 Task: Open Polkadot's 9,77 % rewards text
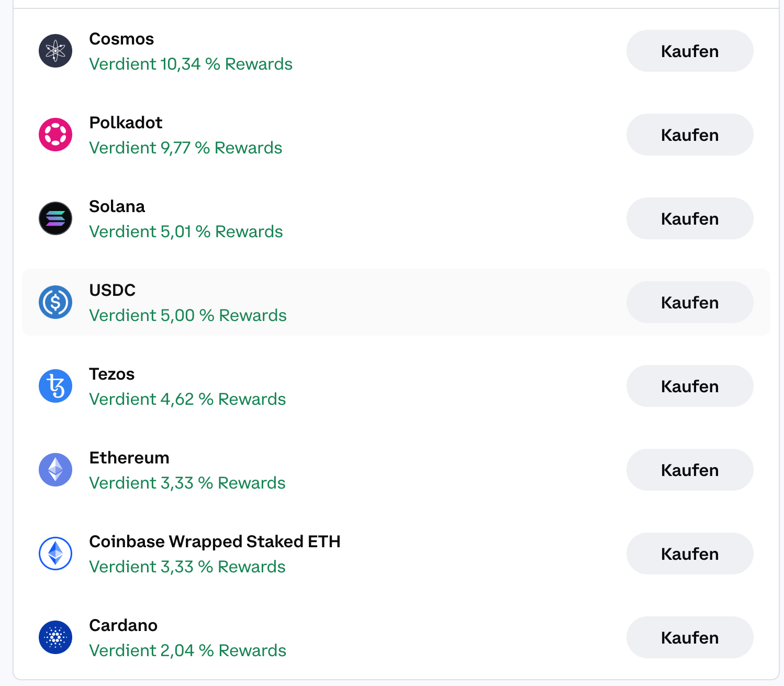click(x=185, y=148)
